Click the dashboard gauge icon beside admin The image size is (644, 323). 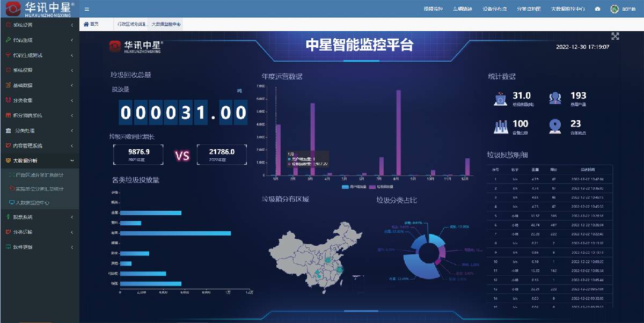(x=597, y=9)
